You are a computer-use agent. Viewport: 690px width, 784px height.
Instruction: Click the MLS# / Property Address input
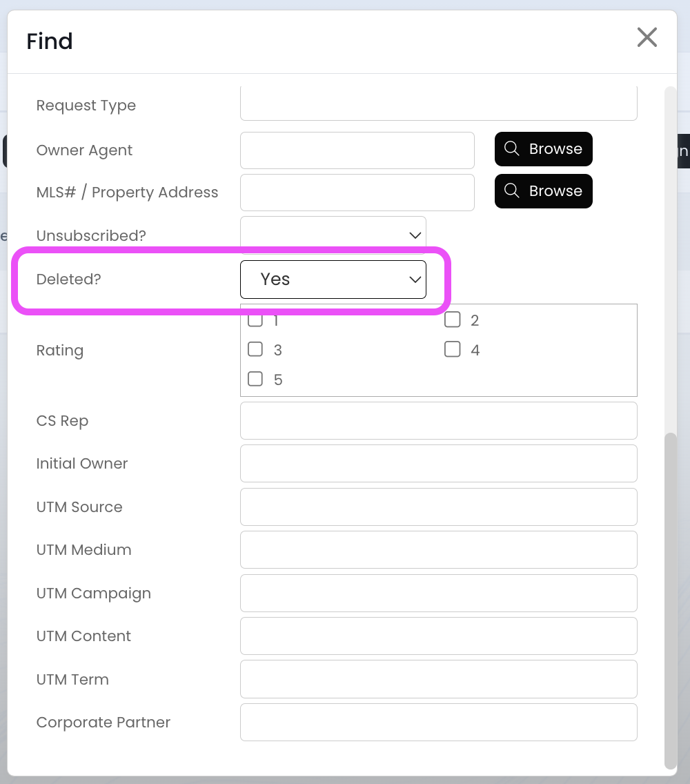click(357, 193)
